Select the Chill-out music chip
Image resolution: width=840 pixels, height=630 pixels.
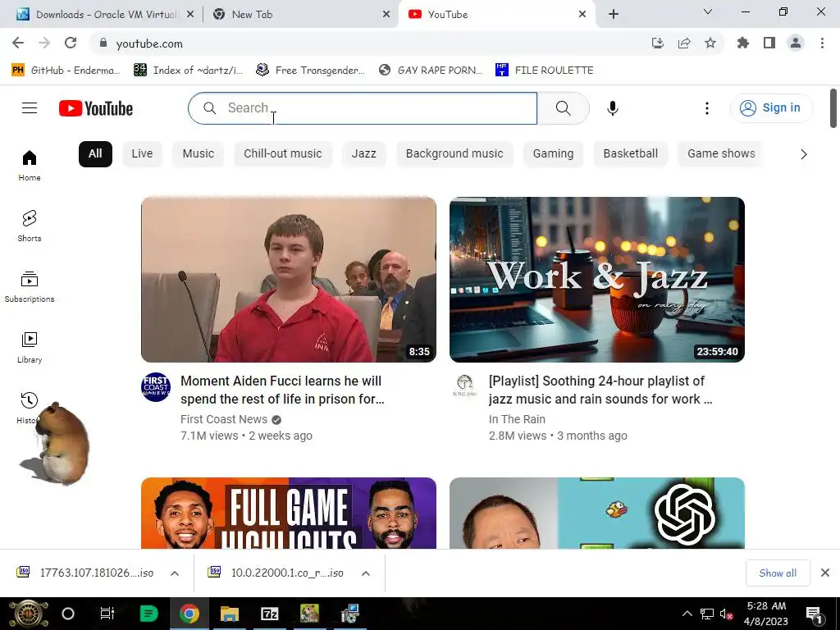[x=283, y=153]
